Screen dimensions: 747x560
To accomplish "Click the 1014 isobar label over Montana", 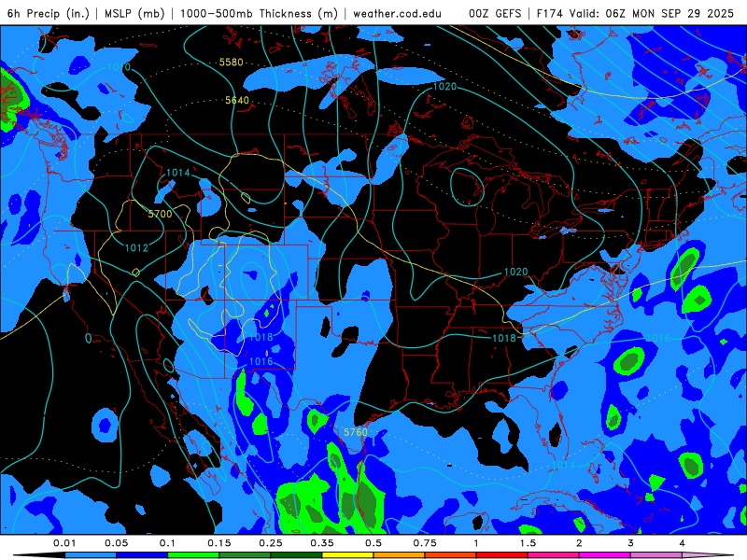I will (x=177, y=173).
